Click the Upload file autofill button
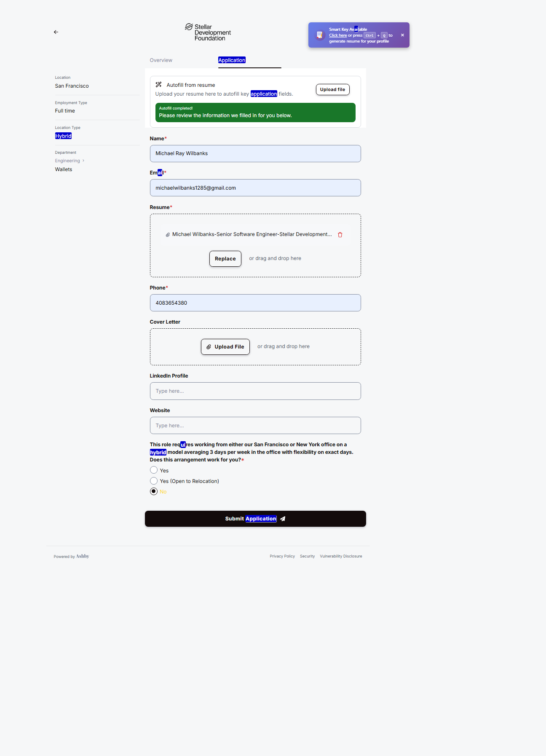This screenshot has width=546, height=756. (x=332, y=89)
